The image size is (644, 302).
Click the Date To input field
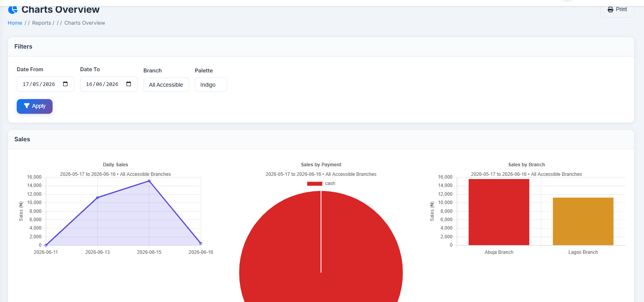point(109,84)
